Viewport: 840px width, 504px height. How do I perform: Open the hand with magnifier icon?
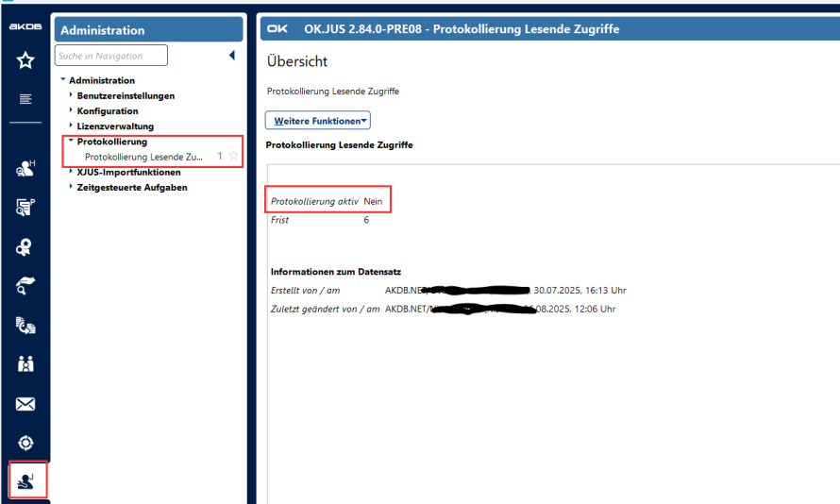coord(25,285)
